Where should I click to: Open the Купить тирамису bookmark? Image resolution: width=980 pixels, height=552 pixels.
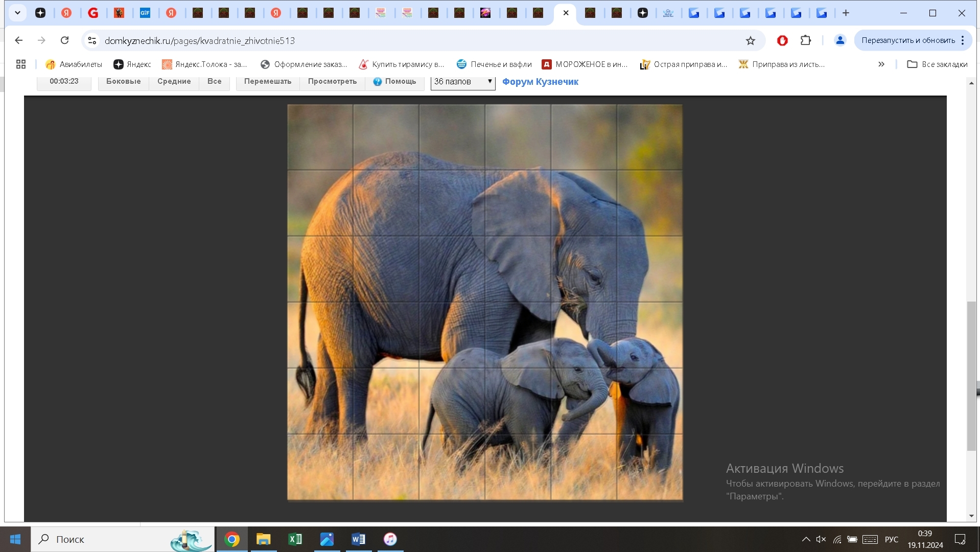(402, 64)
